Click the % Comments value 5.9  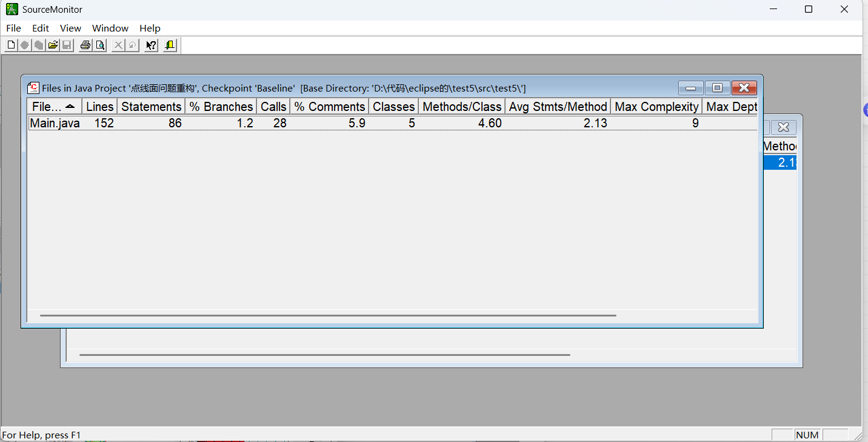(358, 123)
